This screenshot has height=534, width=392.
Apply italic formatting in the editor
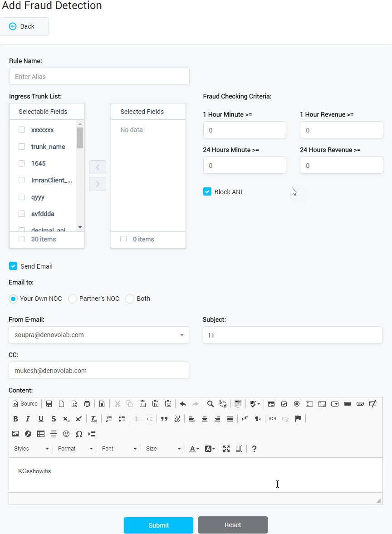point(28,419)
